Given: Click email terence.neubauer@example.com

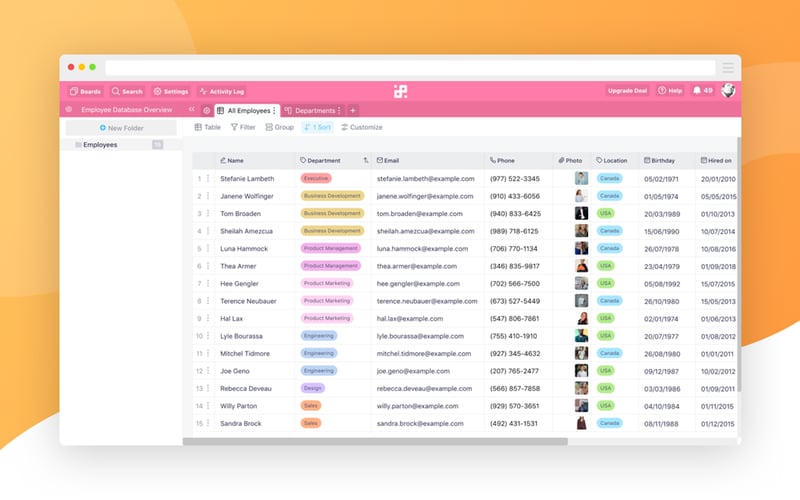Looking at the screenshot, I should 427,301.
